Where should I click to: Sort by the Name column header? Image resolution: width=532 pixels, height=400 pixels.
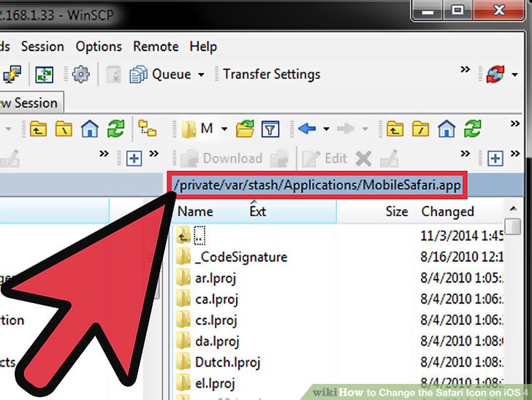195,212
